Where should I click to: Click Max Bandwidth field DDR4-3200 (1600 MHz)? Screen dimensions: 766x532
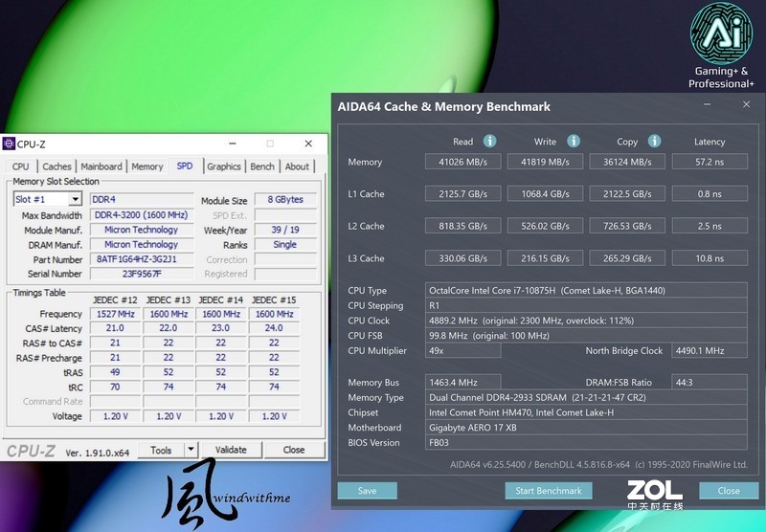pyautogui.click(x=141, y=214)
